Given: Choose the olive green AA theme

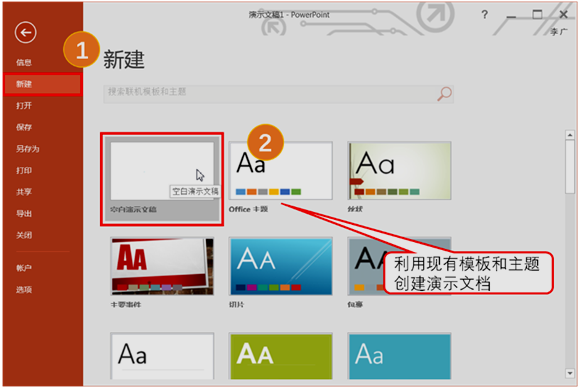Looking at the screenshot, I should pos(280,356).
